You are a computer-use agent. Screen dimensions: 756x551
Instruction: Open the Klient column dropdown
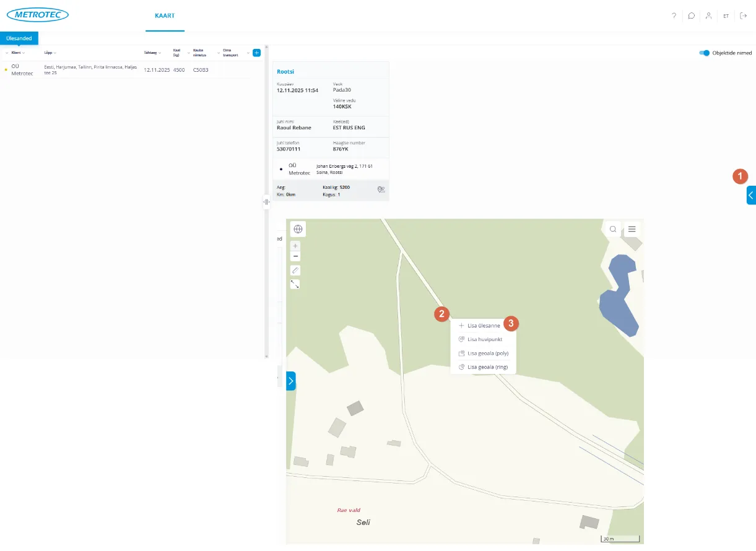click(24, 53)
